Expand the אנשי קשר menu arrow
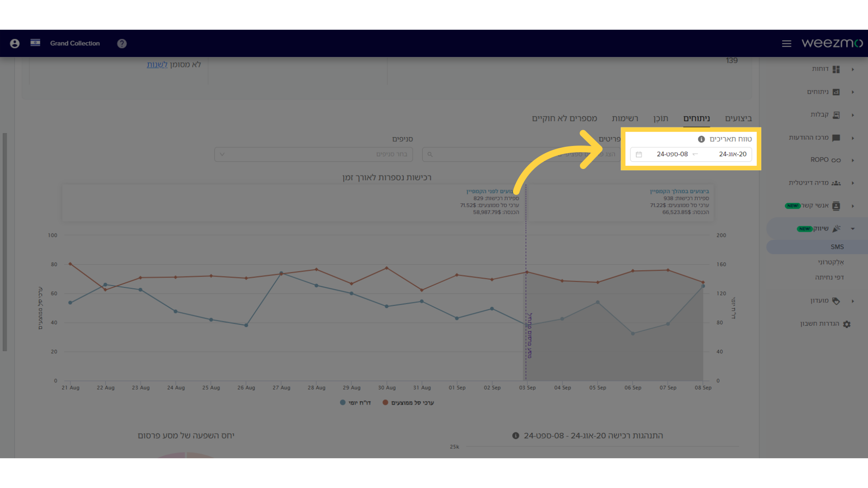 point(853,206)
